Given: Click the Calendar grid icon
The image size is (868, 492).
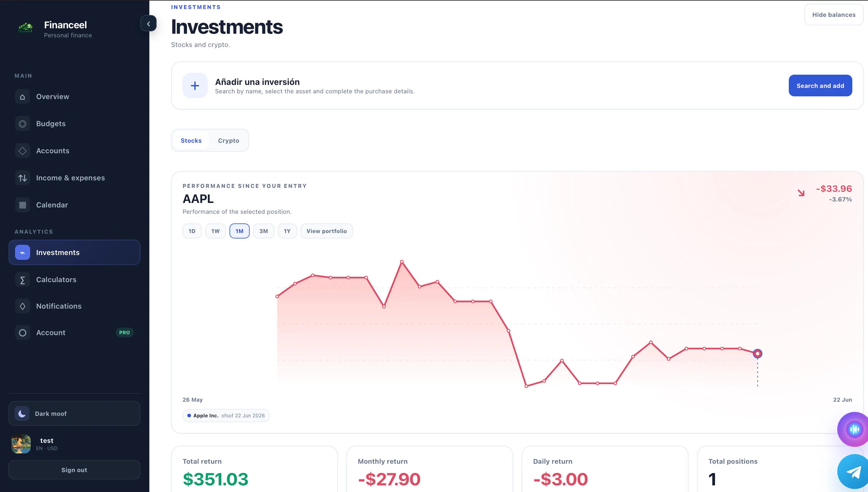Looking at the screenshot, I should 22,205.
